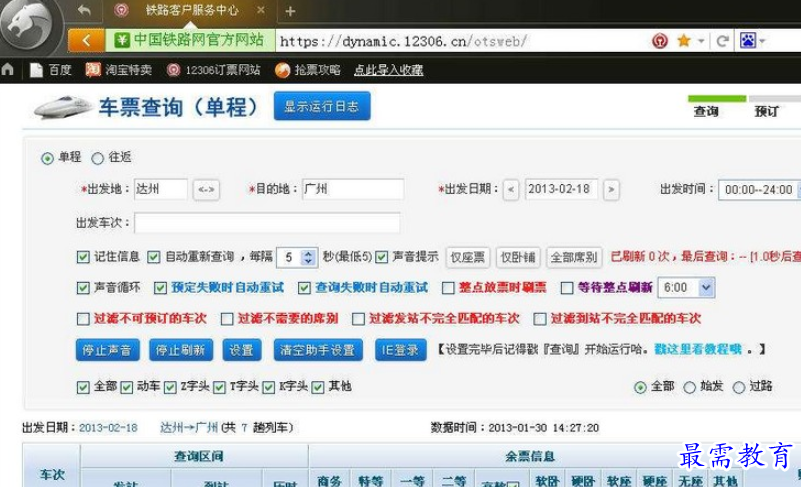This screenshot has height=487, width=801.
Task: Reload the page with refresh icon
Action: tap(722, 41)
